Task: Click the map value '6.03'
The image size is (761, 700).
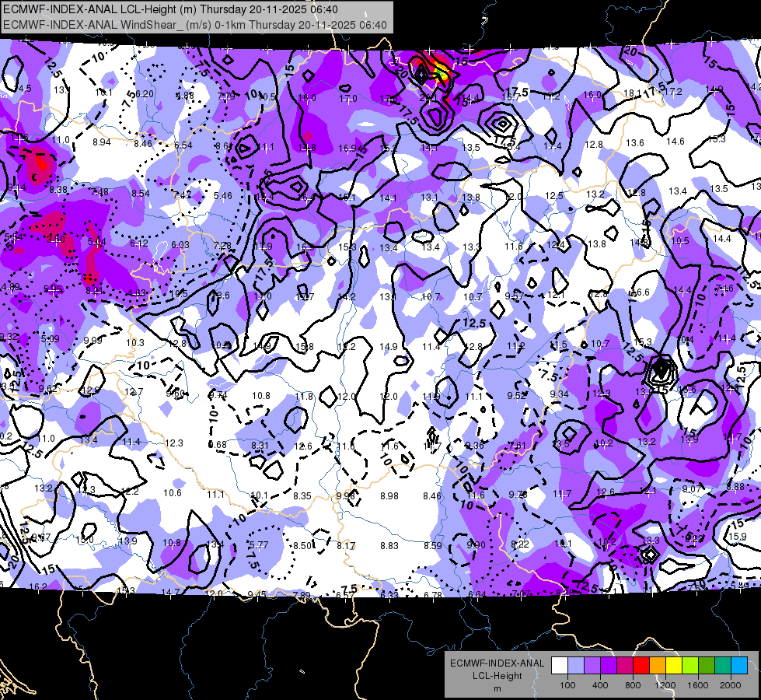Action: [x=180, y=245]
